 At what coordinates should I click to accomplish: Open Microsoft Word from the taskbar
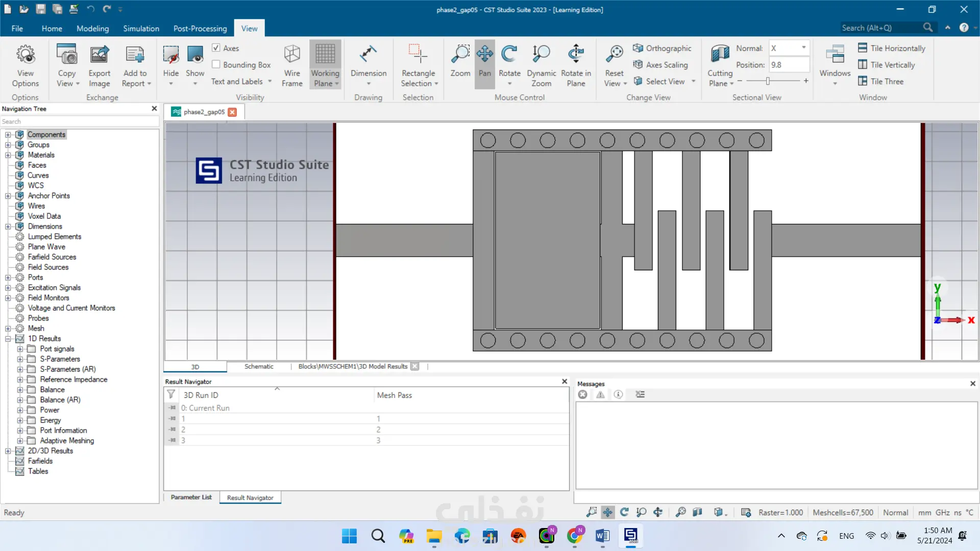pyautogui.click(x=602, y=536)
